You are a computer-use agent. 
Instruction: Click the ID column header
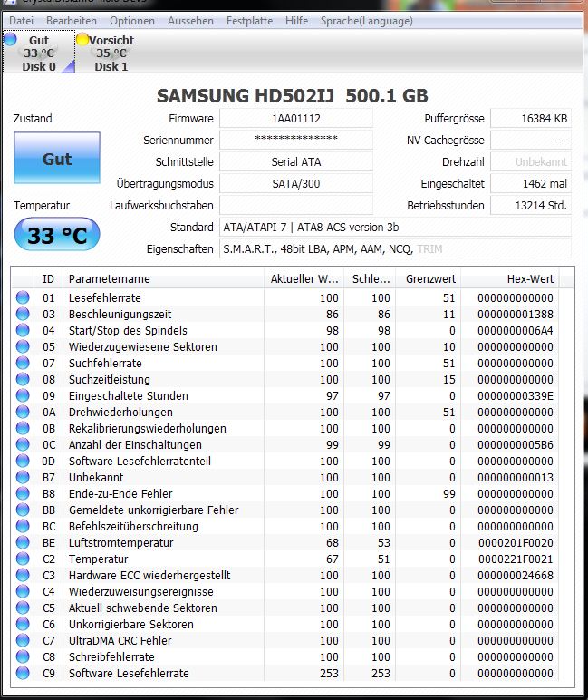pyautogui.click(x=48, y=279)
